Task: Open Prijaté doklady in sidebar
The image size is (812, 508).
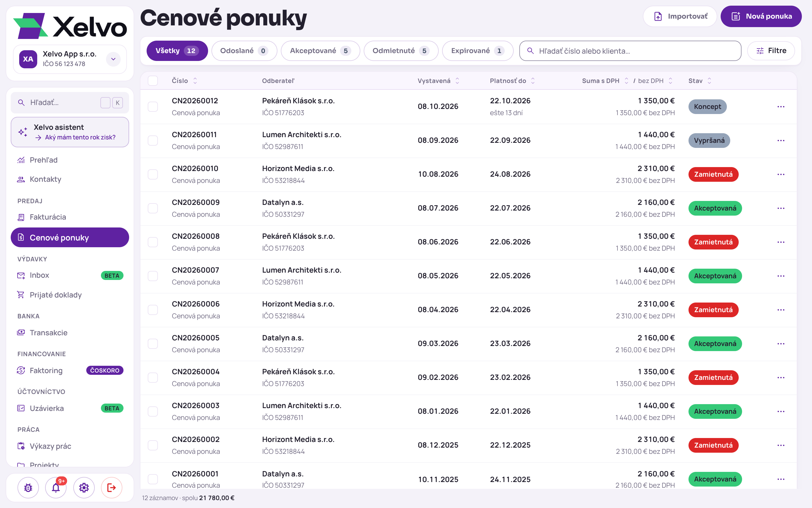Action: click(70, 295)
